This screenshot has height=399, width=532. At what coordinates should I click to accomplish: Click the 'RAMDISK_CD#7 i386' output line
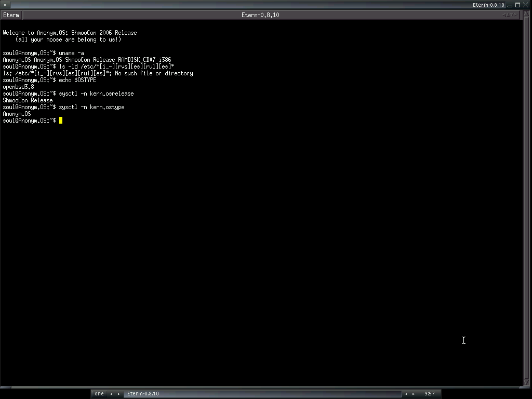tap(87, 60)
